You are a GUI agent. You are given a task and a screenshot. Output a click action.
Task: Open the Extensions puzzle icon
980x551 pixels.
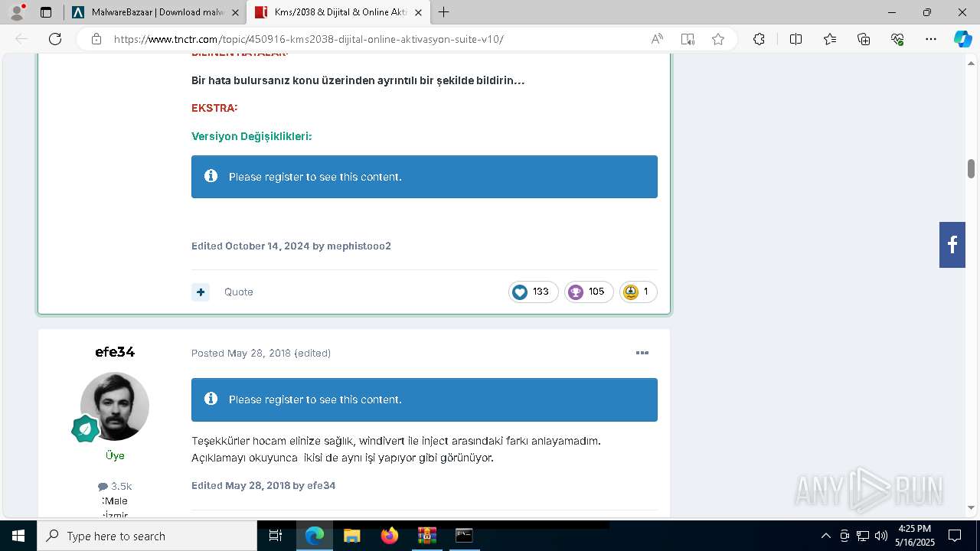pyautogui.click(x=759, y=39)
